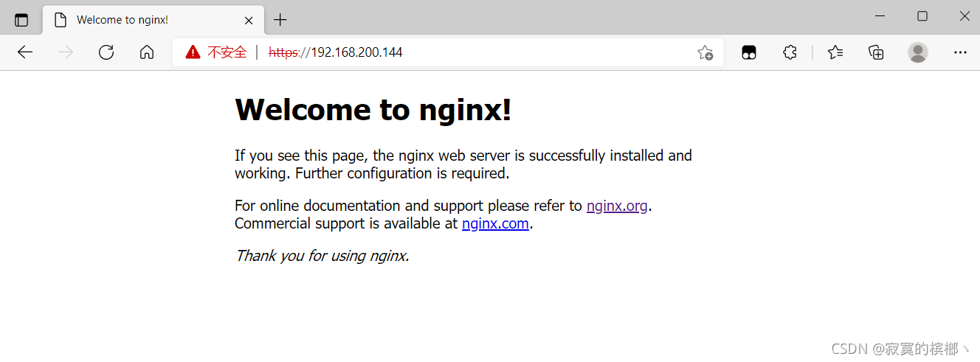The width and height of the screenshot is (980, 362).
Task: Open the Collections icon
Action: (876, 52)
